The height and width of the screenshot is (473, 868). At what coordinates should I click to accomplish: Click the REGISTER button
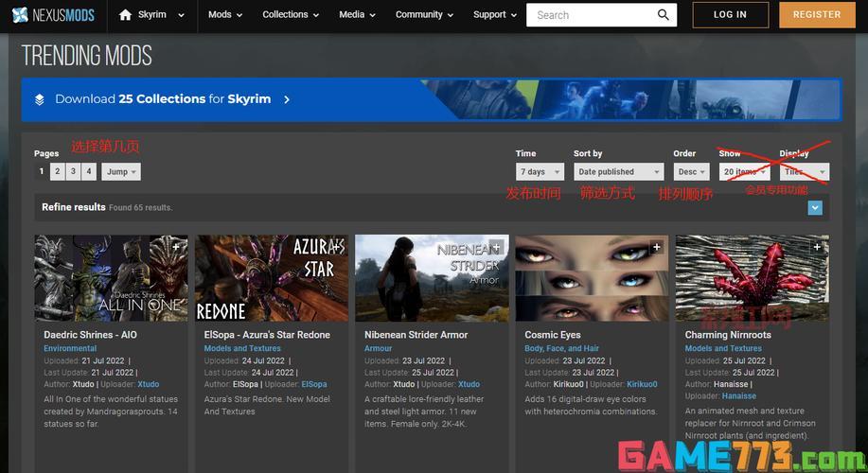pos(817,15)
